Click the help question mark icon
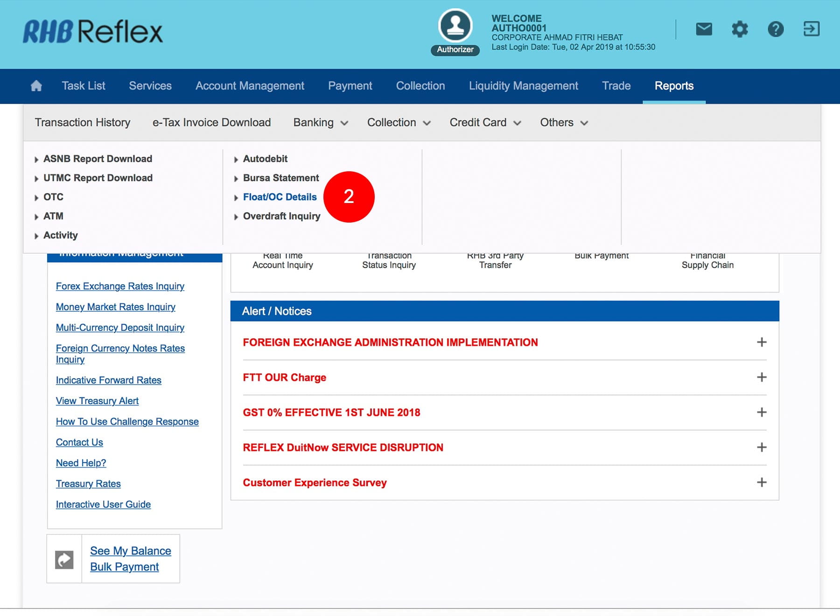Screen dimensions: 840x616 pyautogui.click(x=776, y=29)
